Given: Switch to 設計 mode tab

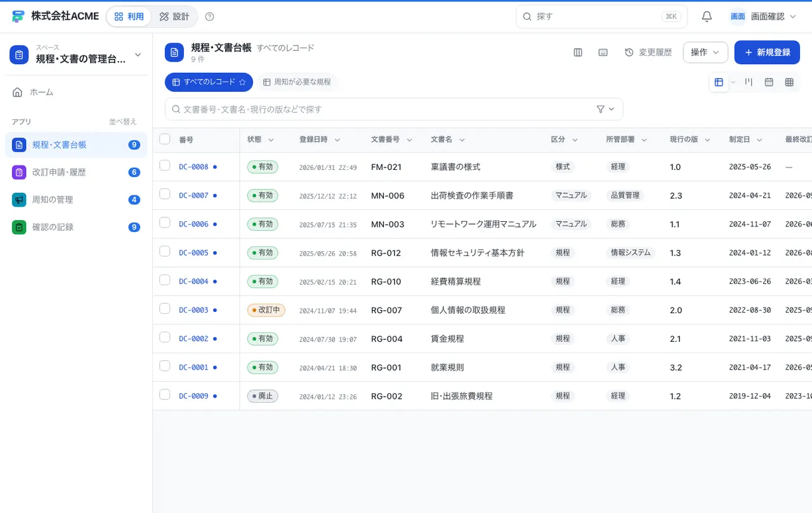Looking at the screenshot, I should point(174,16).
